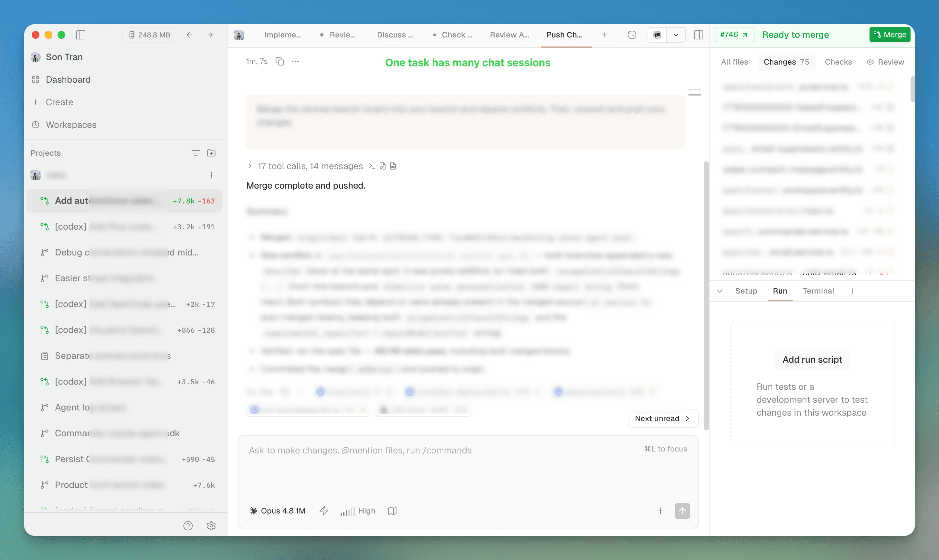Copy the message with the copy icon
This screenshot has height=560, width=939.
tap(280, 61)
